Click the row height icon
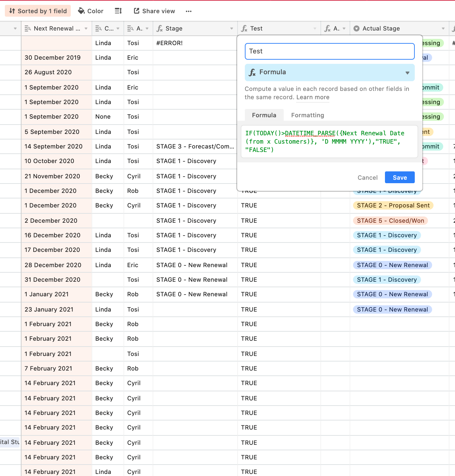Viewport: 455px width, 476px height. pyautogui.click(x=118, y=11)
